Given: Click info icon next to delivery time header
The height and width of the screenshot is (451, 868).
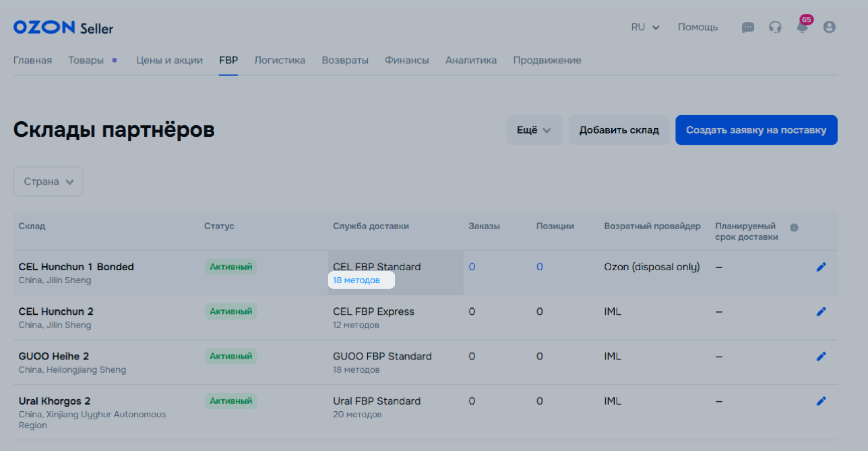Looking at the screenshot, I should point(794,228).
